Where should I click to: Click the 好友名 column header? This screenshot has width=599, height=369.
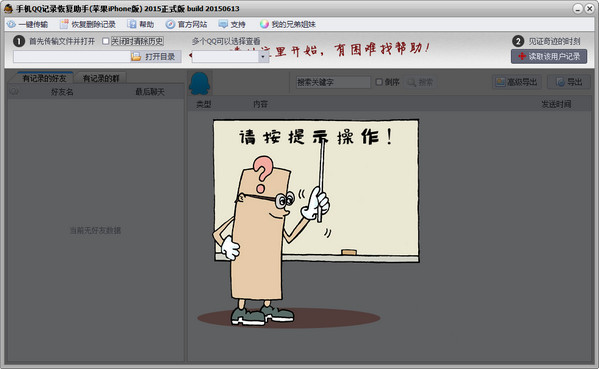click(62, 92)
